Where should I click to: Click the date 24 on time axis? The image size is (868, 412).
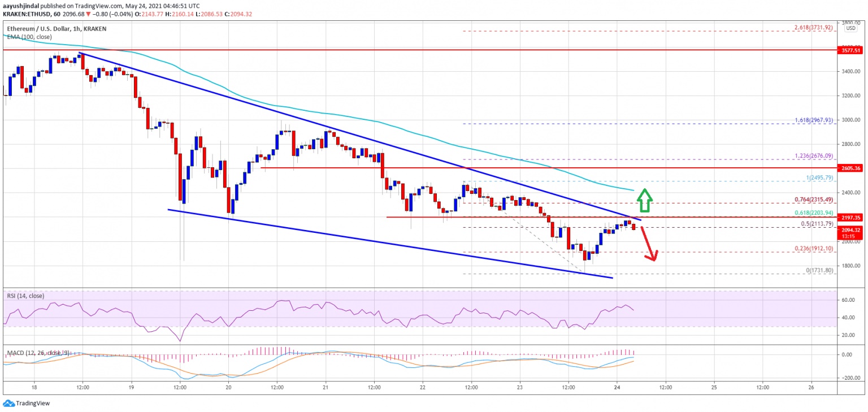tap(617, 389)
